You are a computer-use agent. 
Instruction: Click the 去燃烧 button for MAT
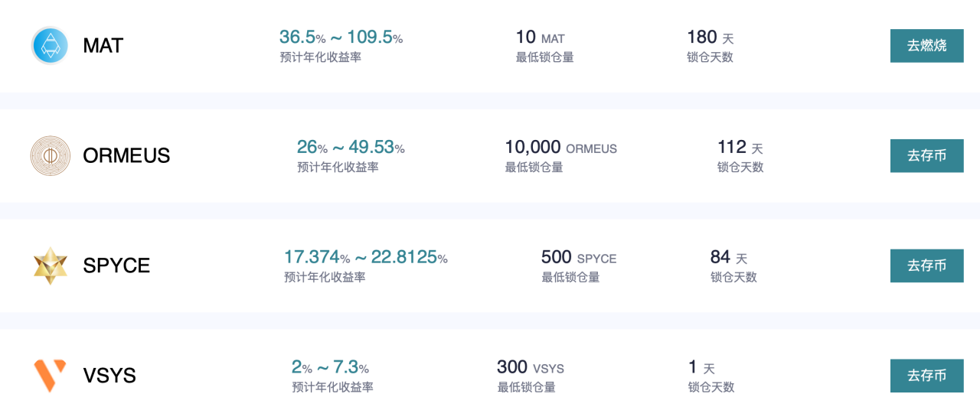pyautogui.click(x=926, y=46)
